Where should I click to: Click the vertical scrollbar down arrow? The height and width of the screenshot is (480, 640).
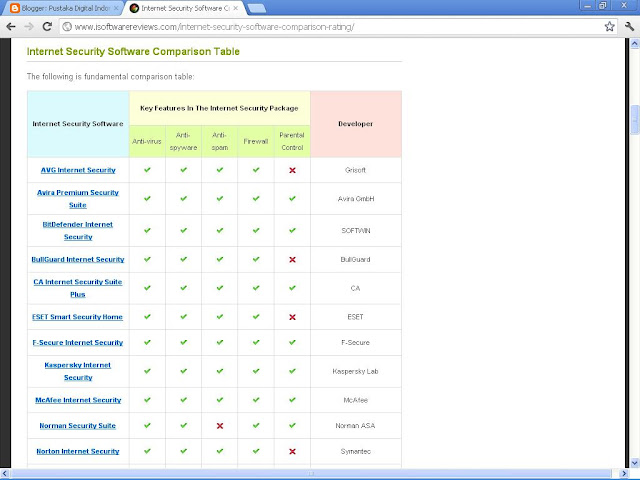[x=635, y=463]
